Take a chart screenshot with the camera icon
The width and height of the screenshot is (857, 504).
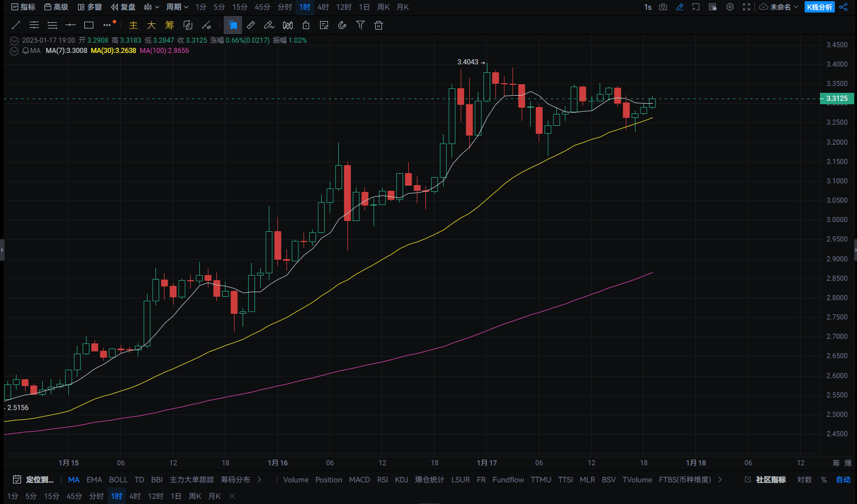pyautogui.click(x=663, y=7)
